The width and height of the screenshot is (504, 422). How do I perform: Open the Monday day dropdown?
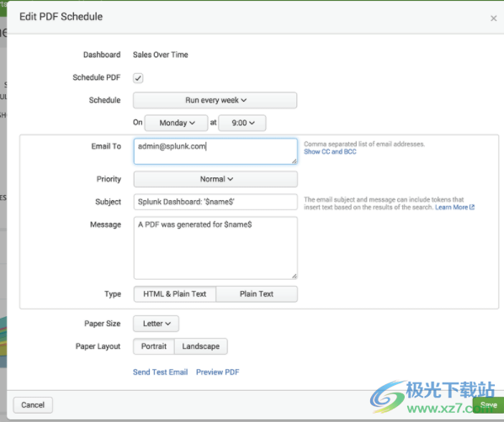176,123
